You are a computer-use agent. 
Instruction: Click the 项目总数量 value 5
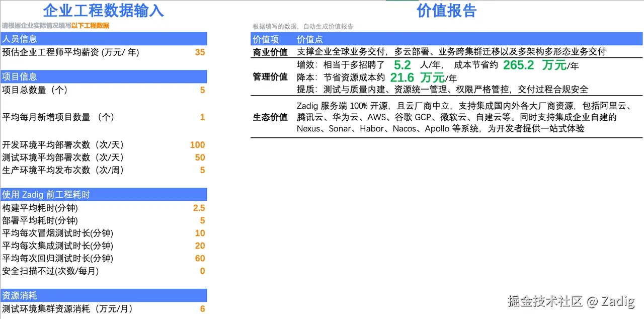tap(203, 90)
